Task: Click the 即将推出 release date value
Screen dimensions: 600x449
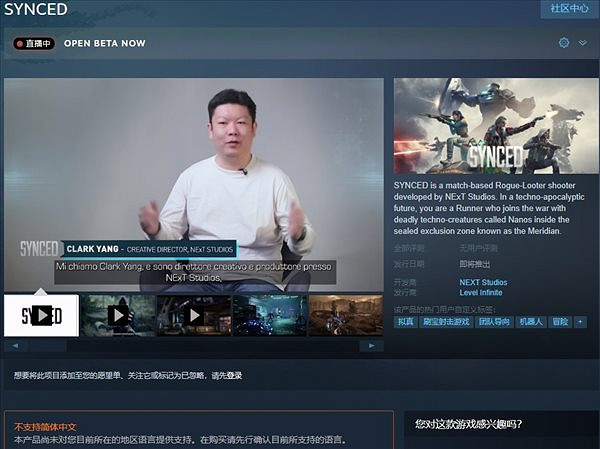Action: click(x=475, y=264)
